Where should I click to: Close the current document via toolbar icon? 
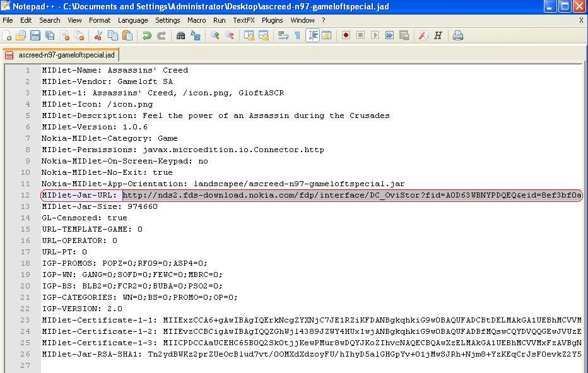[65, 35]
